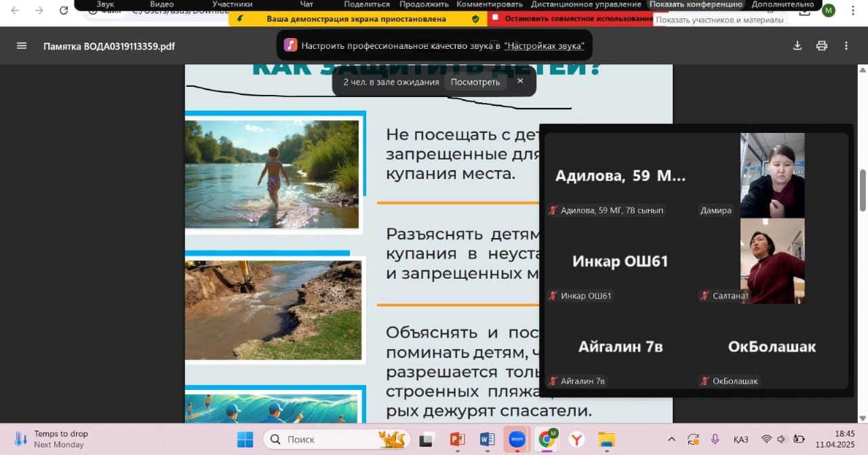Expand the Дополнительно menu in Zoom toolbar
868x455 pixels.
(x=783, y=4)
